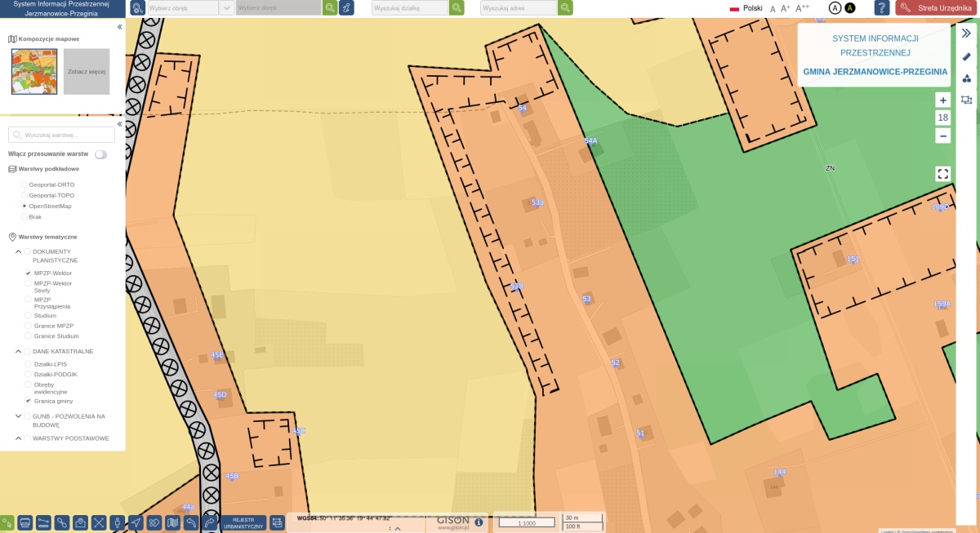Open www.gison.pl logo link
Screen dimensions: 980x533
tap(454, 522)
